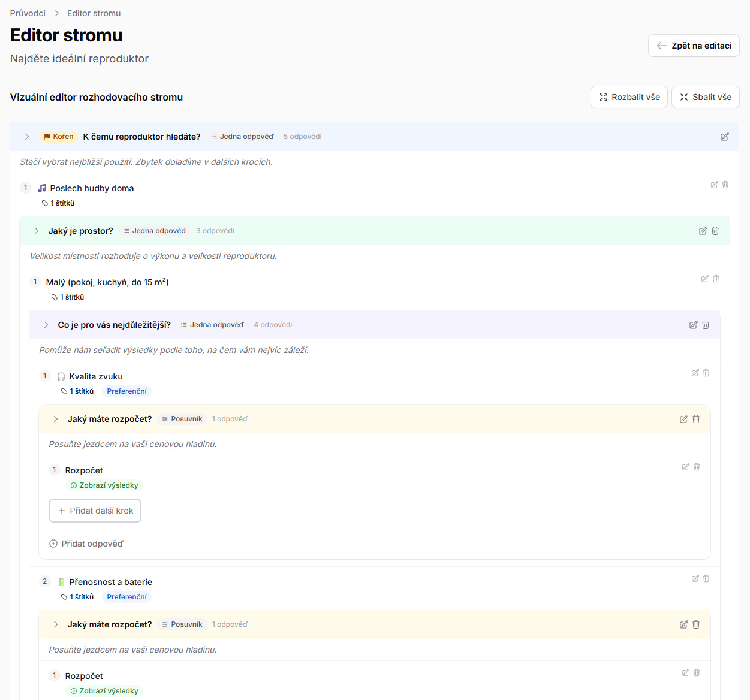Go back with 'Zpět na editaci'

[694, 46]
